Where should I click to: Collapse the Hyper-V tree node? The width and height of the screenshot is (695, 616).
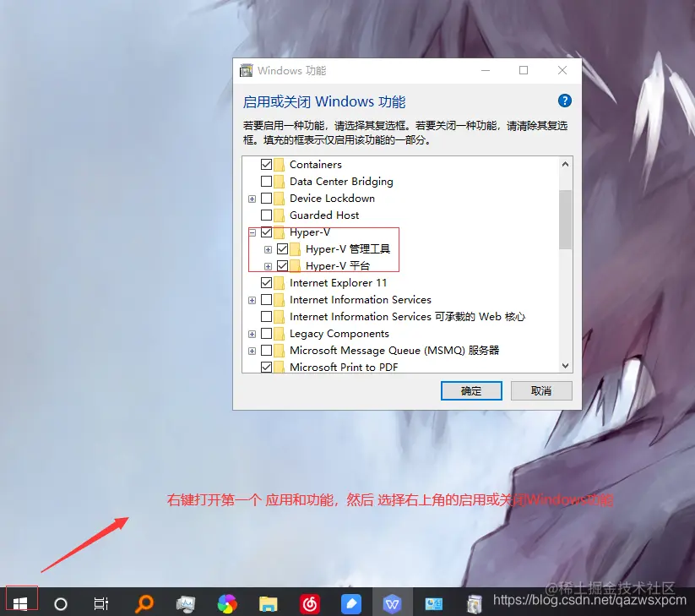[x=252, y=232]
